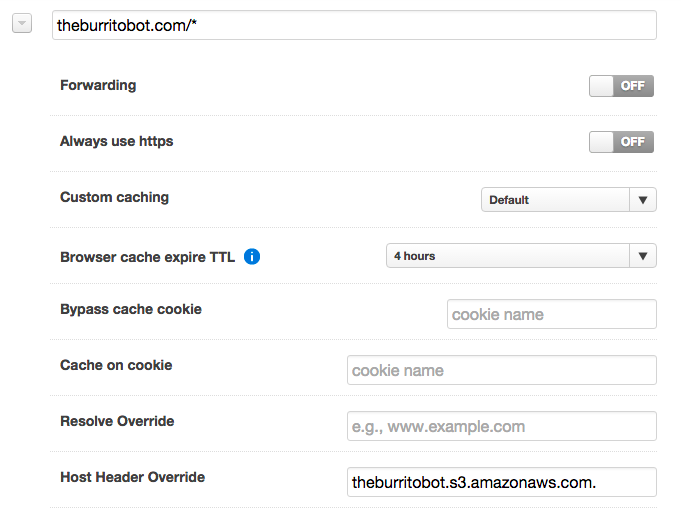Click the Bypass cache cookie label
This screenshot has width=681, height=514.
[131, 310]
